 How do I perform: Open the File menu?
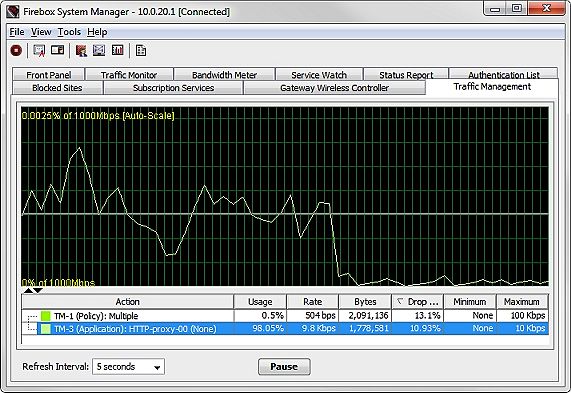(17, 32)
